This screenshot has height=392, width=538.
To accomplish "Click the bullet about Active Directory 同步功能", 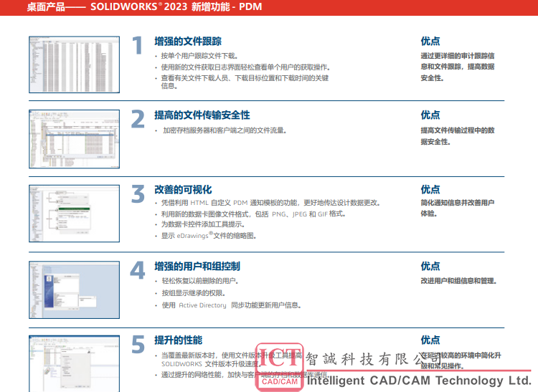I will [x=232, y=305].
